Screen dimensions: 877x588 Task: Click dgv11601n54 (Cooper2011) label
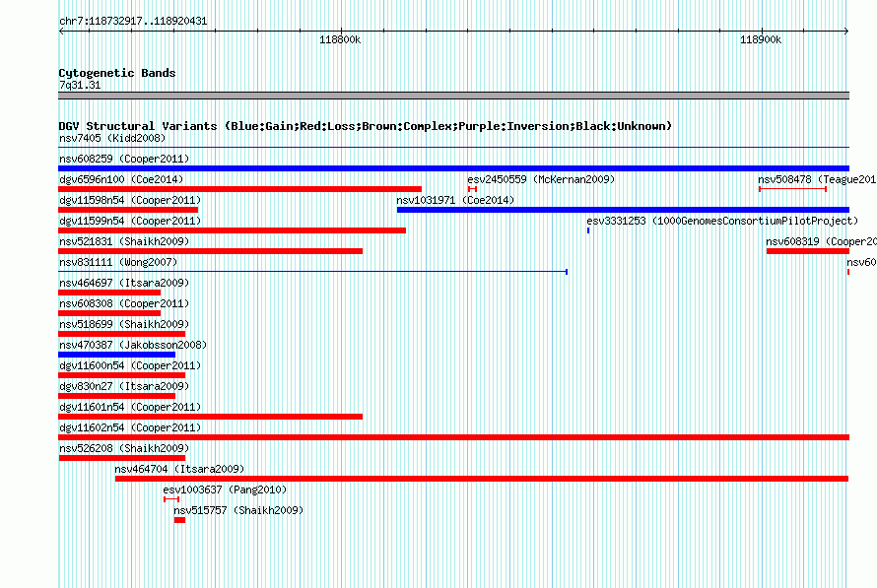pyautogui.click(x=130, y=407)
